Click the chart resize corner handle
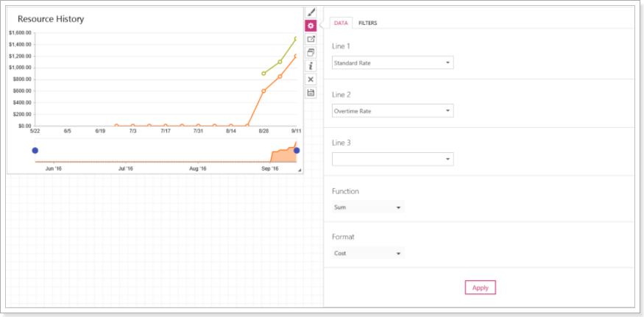This screenshot has height=317, width=644. click(300, 170)
